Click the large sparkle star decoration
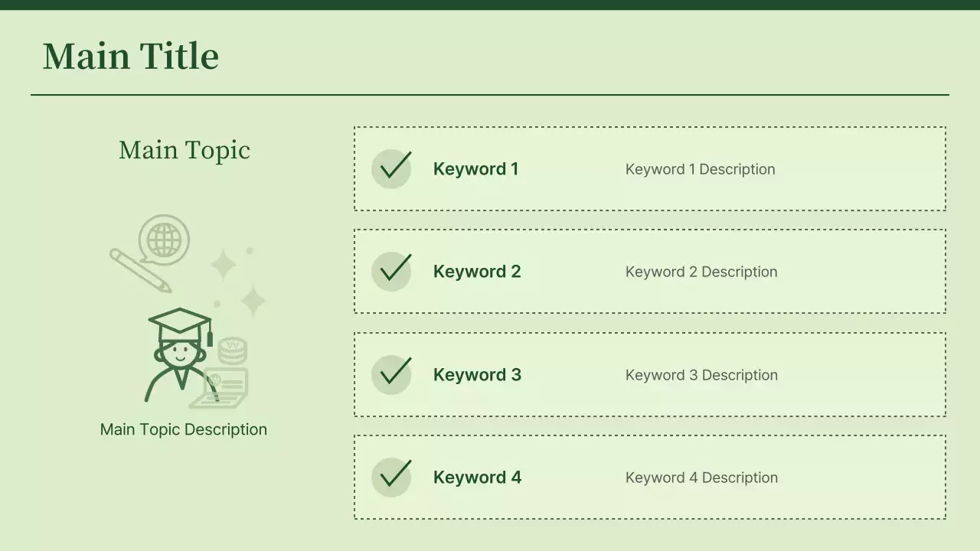The image size is (980, 551). coord(253,300)
